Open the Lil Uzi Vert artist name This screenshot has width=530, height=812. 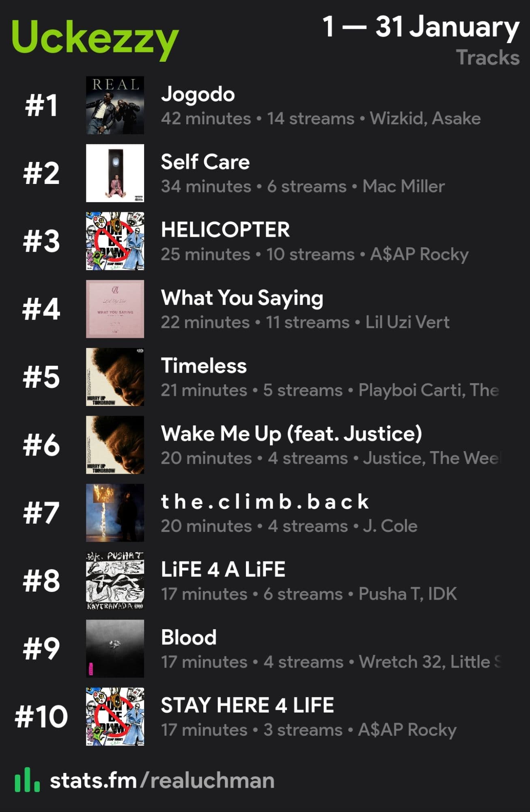[x=407, y=322]
